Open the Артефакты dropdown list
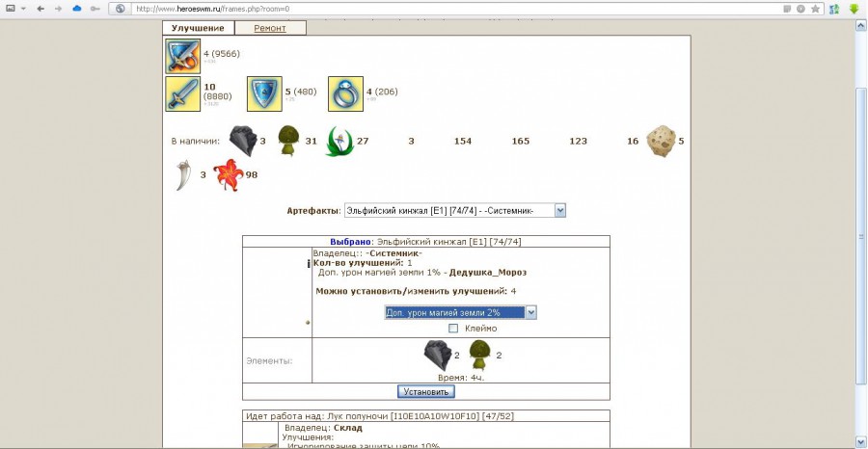The image size is (868, 449). click(455, 211)
